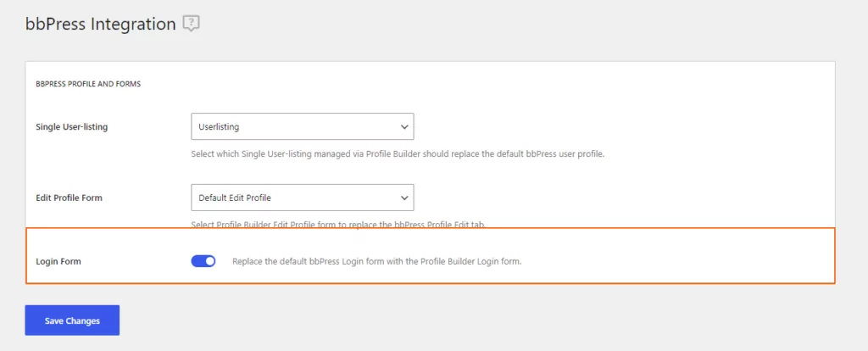Click the Login Form label
Viewport: 868px width, 351px height.
pos(58,261)
